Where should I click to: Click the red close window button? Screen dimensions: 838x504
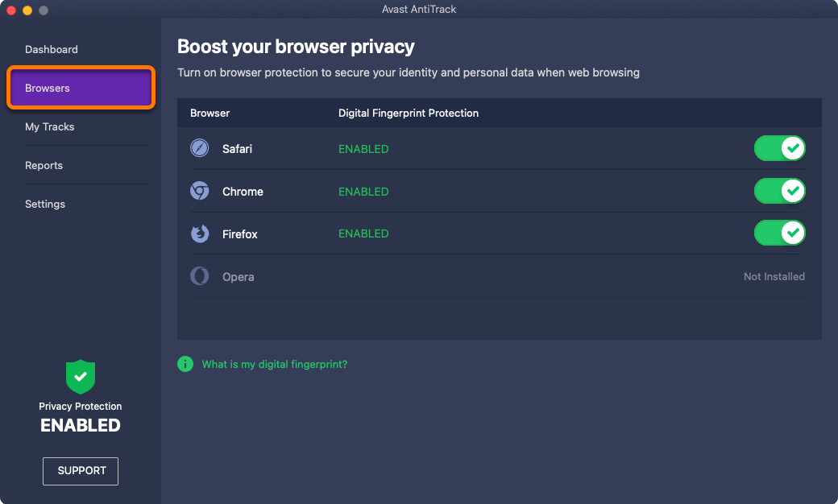(x=11, y=10)
